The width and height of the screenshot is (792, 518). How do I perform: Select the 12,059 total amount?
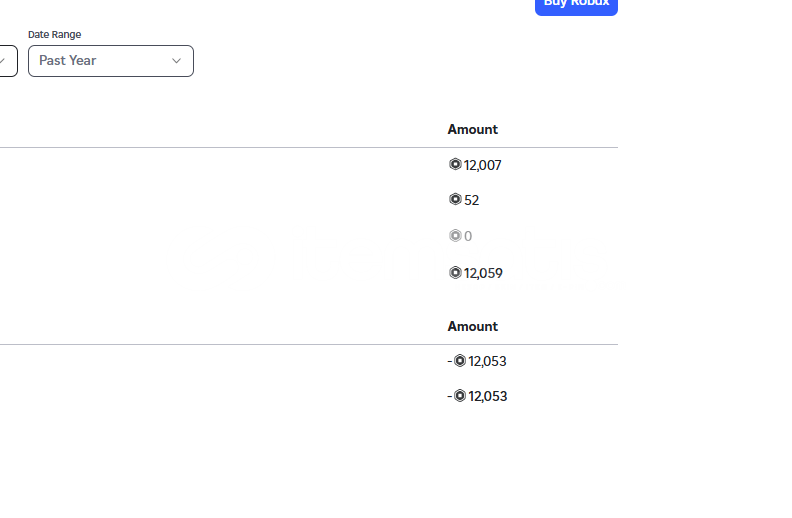pos(483,273)
